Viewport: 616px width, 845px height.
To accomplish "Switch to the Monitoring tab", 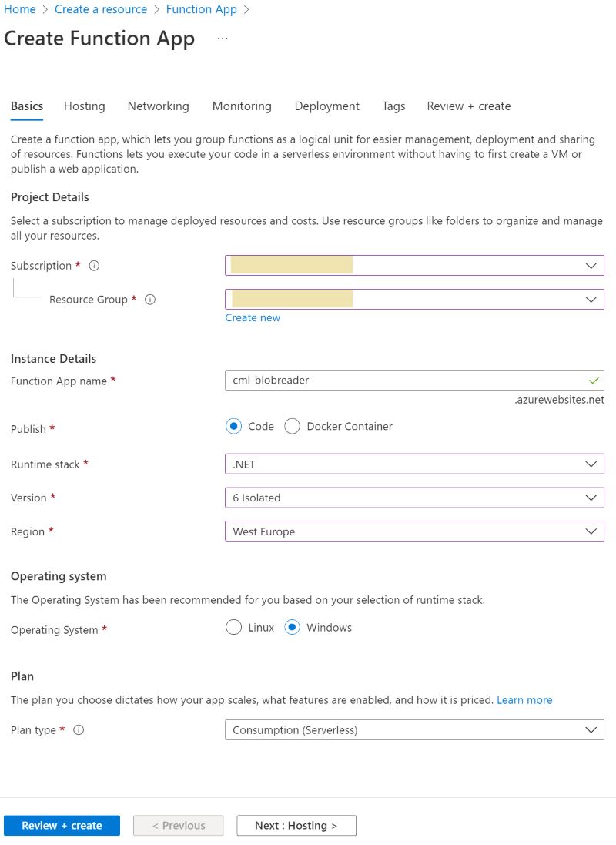I will [242, 106].
